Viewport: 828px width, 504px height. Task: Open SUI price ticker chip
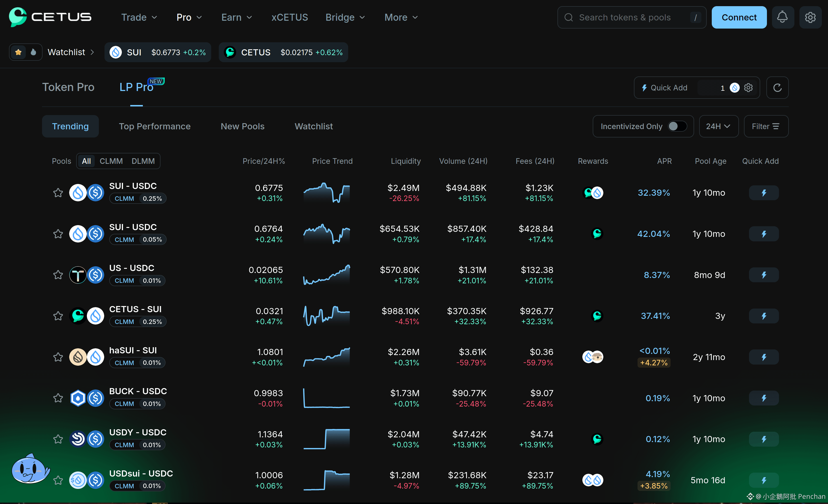click(158, 52)
